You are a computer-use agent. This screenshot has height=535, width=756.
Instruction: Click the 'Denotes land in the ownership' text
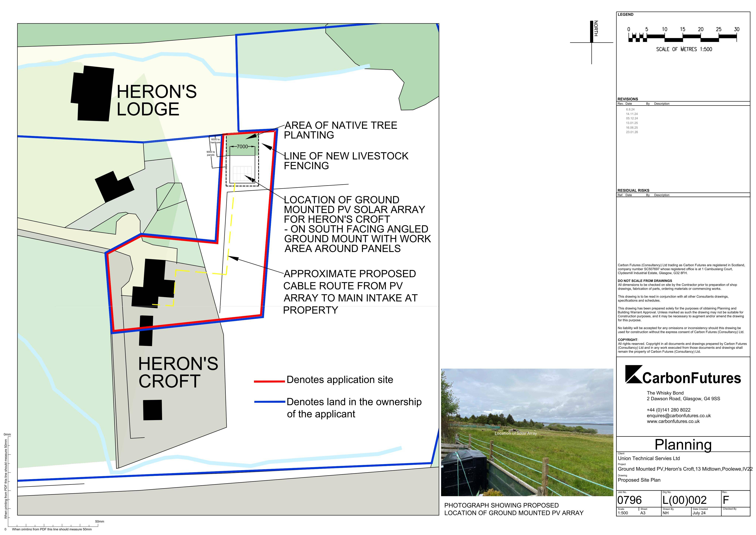354,402
